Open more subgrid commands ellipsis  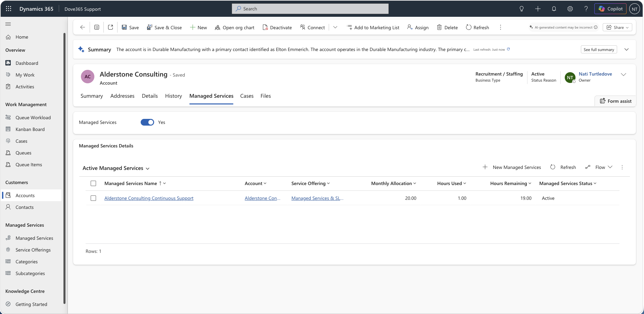[622, 167]
